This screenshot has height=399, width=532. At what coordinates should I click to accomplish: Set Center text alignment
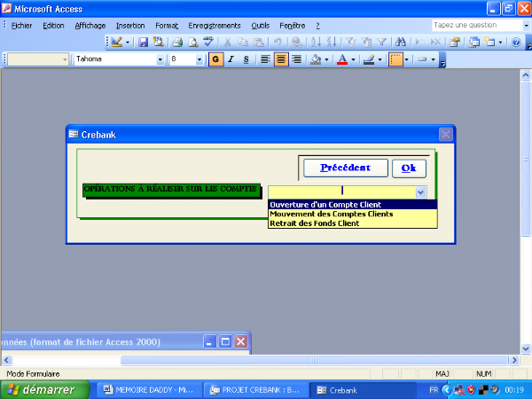(281, 59)
